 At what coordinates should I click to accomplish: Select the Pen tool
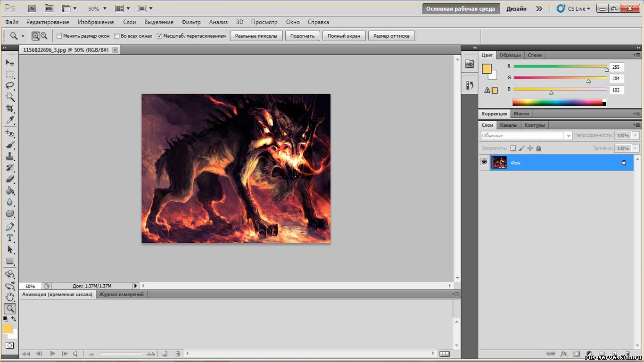pyautogui.click(x=9, y=227)
